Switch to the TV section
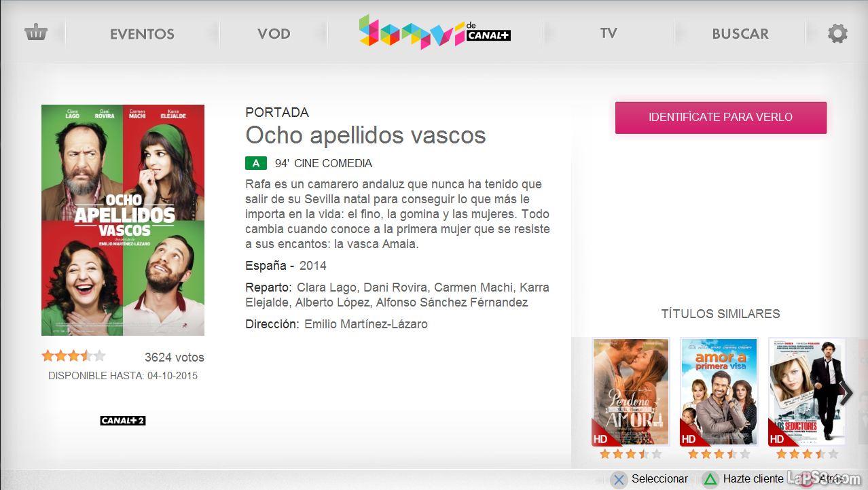 tap(609, 33)
